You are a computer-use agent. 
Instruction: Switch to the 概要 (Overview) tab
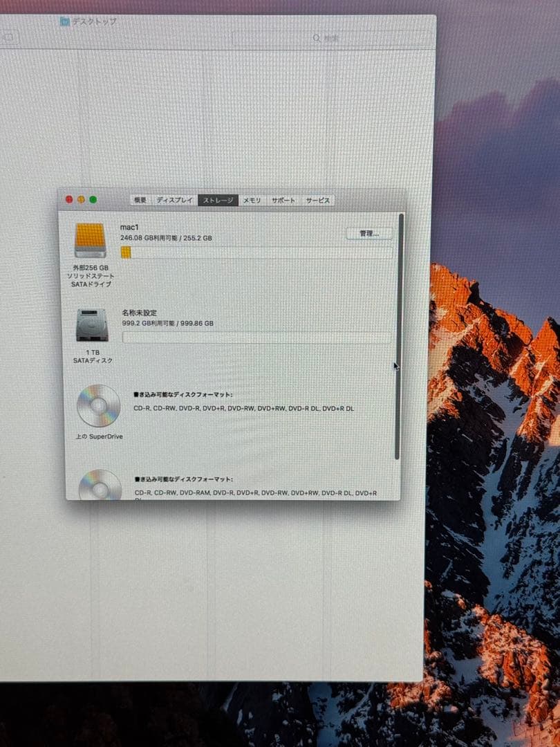pyautogui.click(x=141, y=199)
